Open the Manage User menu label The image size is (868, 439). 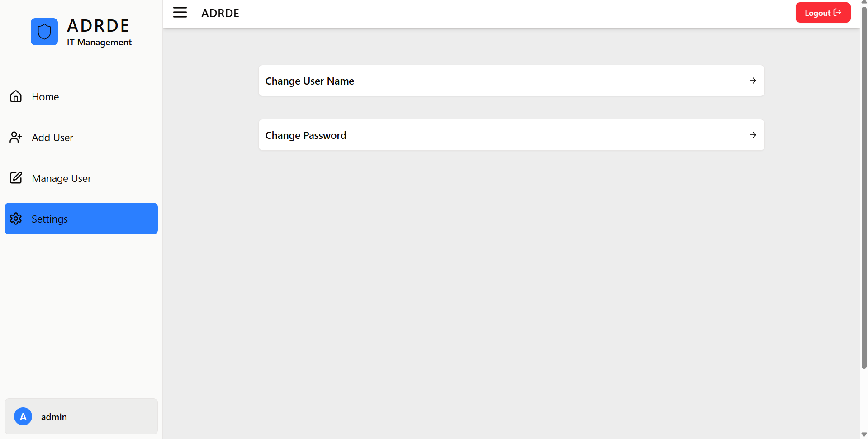coord(62,178)
